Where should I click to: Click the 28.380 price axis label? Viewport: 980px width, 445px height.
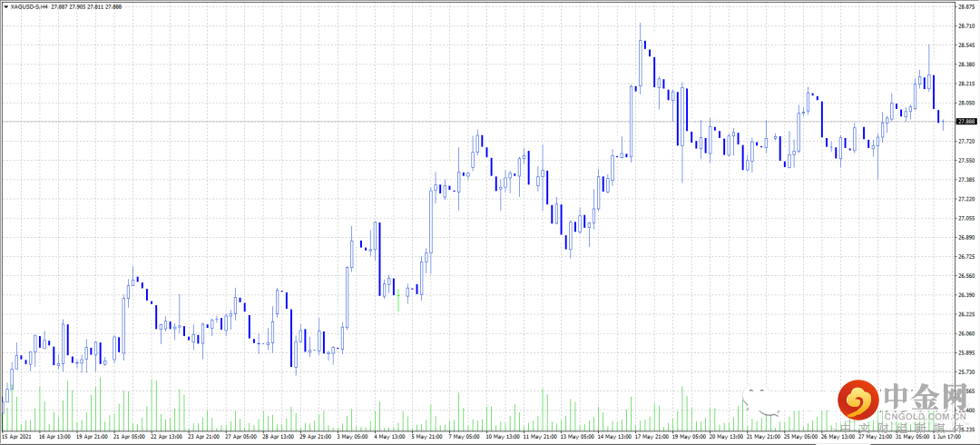(x=965, y=64)
